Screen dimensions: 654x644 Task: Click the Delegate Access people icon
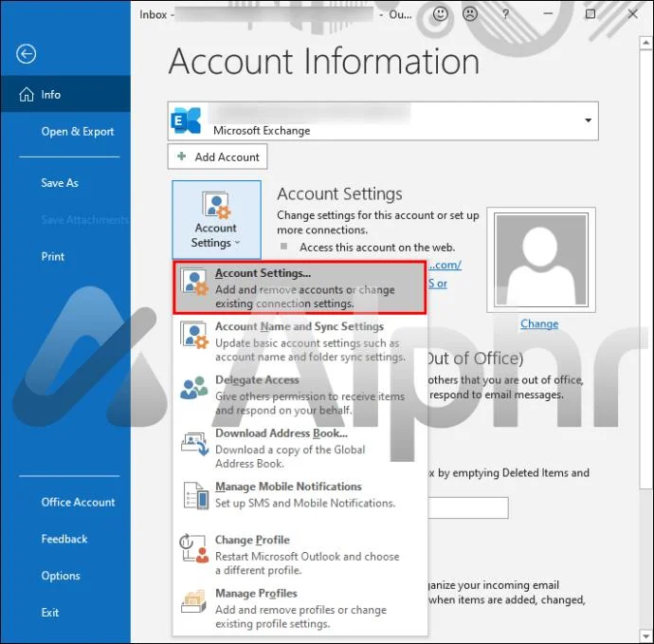194,388
